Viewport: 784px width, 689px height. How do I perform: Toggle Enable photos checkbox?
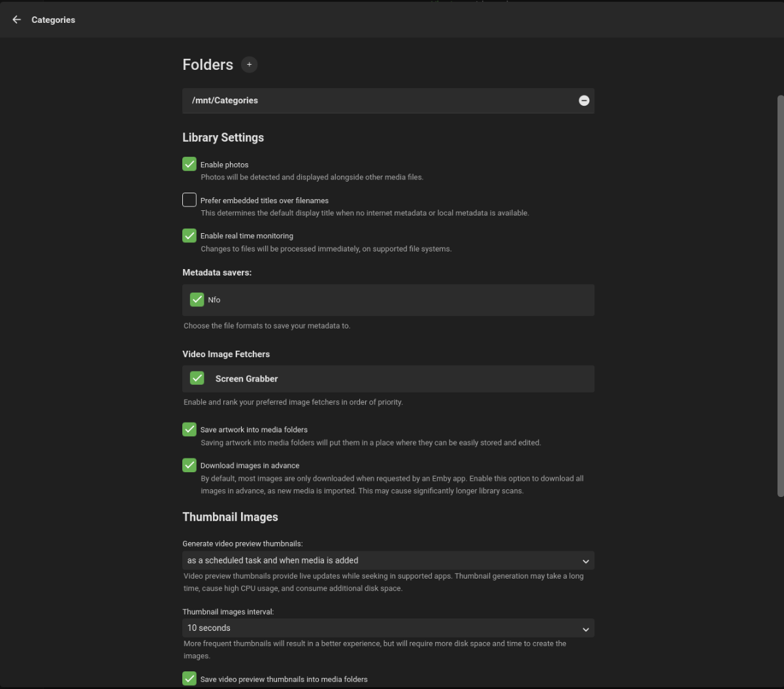[189, 164]
